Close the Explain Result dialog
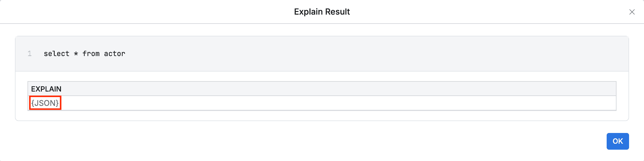Viewport: 644px width, 161px height. tap(632, 12)
